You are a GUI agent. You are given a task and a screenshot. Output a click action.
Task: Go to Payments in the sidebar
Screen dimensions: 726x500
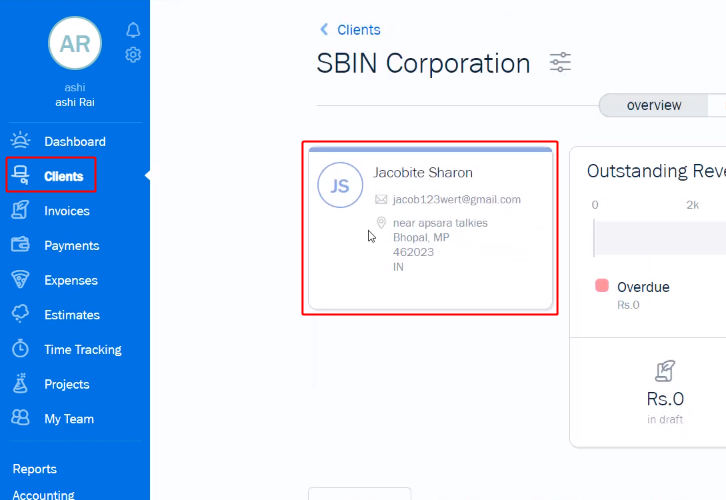coord(72,245)
